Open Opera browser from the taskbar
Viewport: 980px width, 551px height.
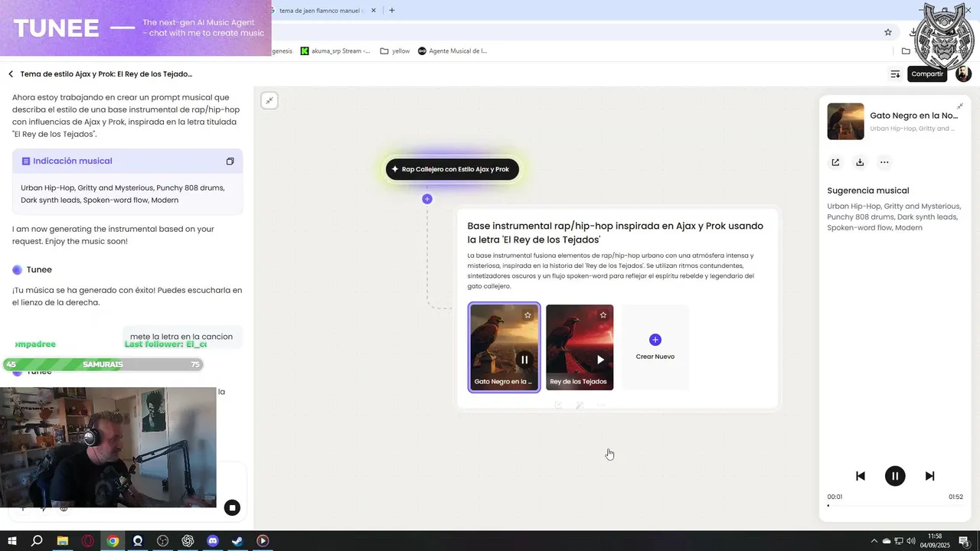click(x=88, y=541)
